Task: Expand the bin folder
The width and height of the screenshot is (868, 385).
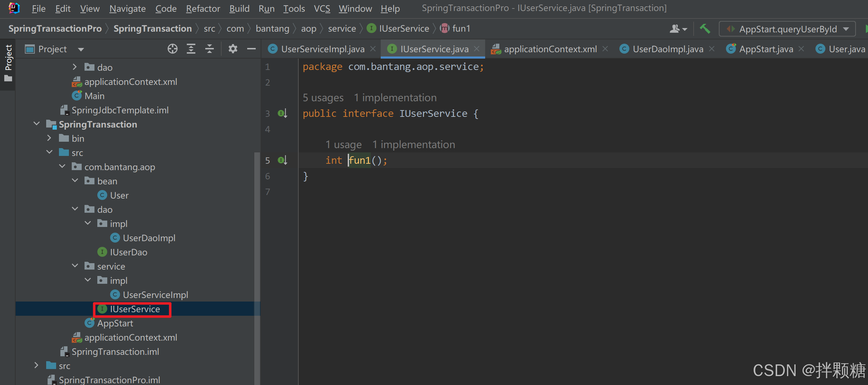Action: tap(49, 138)
